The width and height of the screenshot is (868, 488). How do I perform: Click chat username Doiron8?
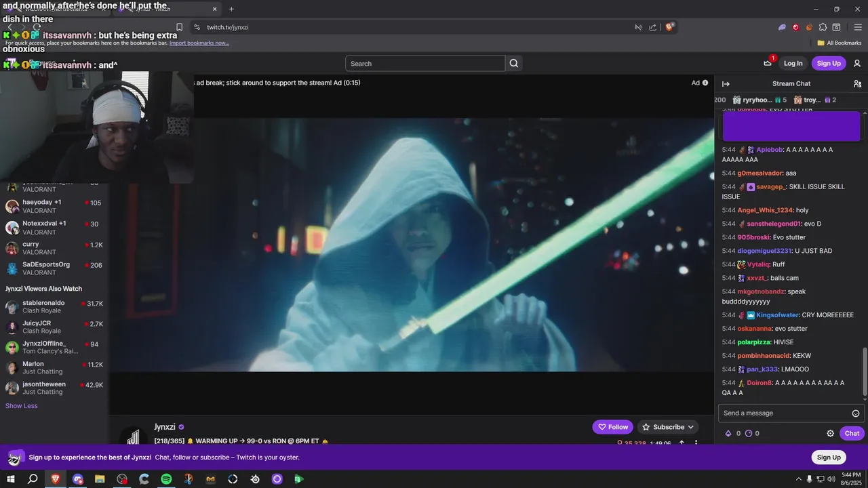(759, 383)
